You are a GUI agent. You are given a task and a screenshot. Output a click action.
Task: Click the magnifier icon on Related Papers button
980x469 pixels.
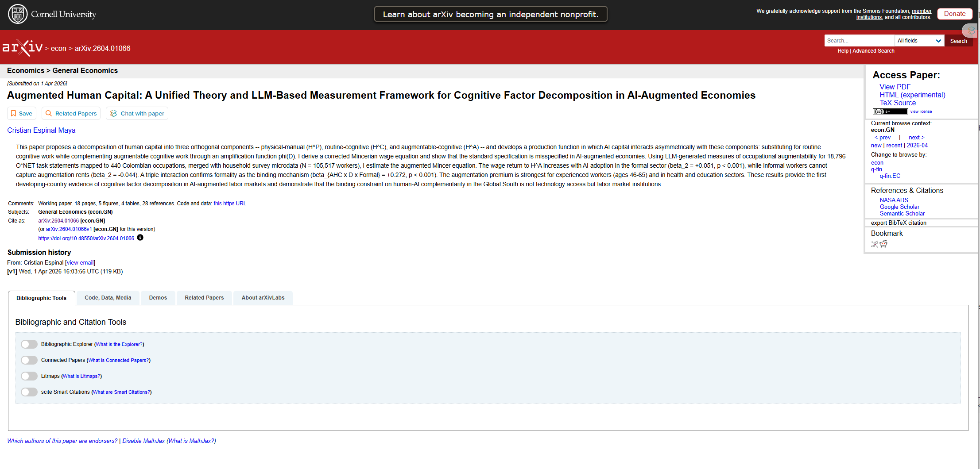49,113
